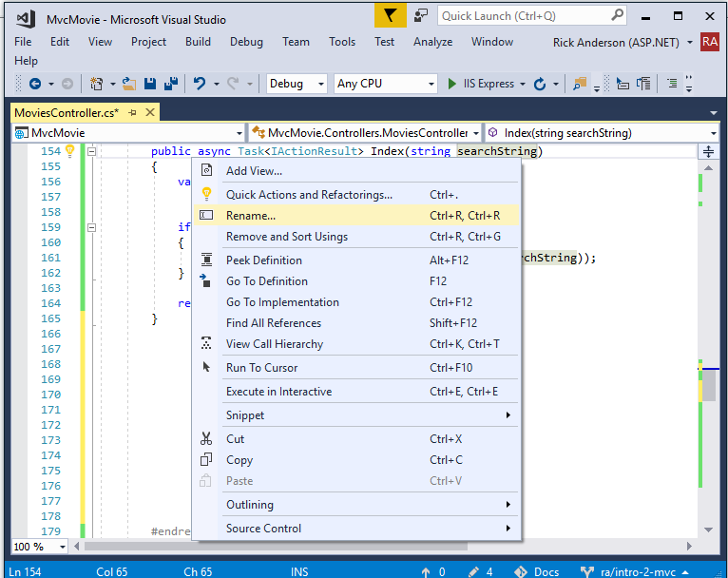
Task: Open the Tools menu
Action: pos(342,42)
